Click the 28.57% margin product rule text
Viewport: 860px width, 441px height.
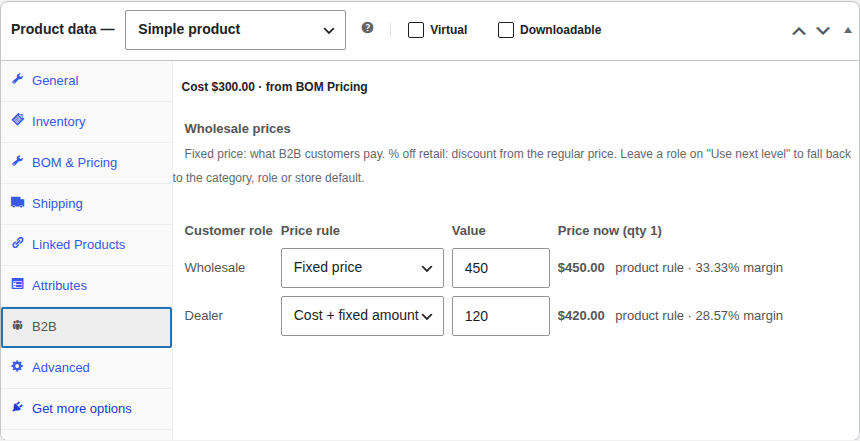click(699, 316)
